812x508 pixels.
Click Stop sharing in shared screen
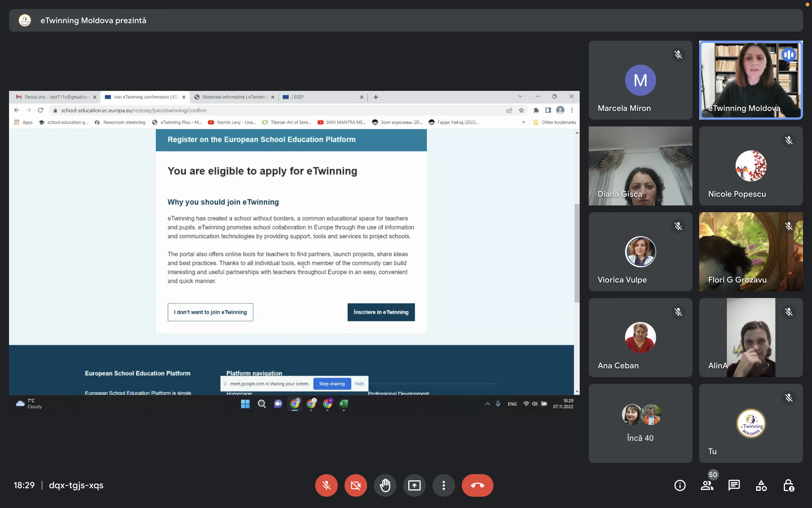(x=332, y=384)
